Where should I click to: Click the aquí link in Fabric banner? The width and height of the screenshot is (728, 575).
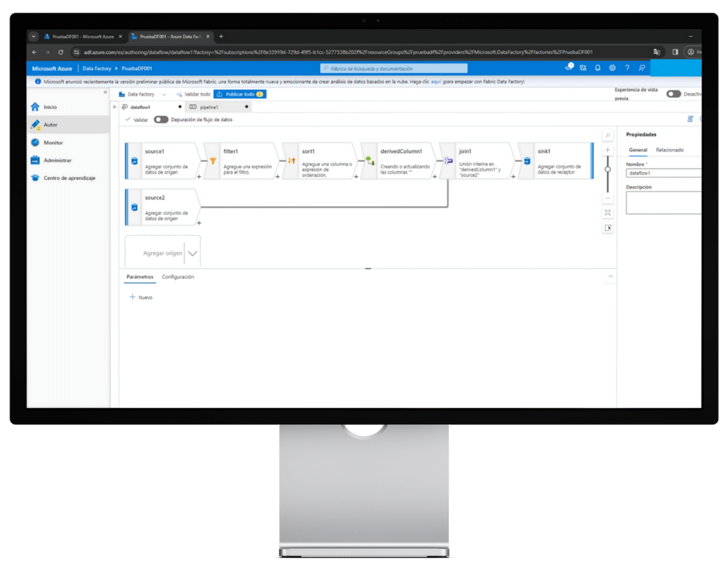(436, 82)
